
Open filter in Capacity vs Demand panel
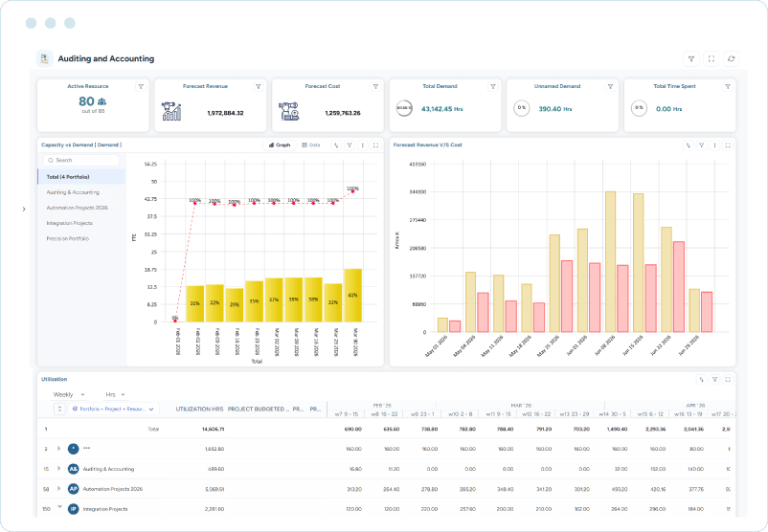coord(350,145)
